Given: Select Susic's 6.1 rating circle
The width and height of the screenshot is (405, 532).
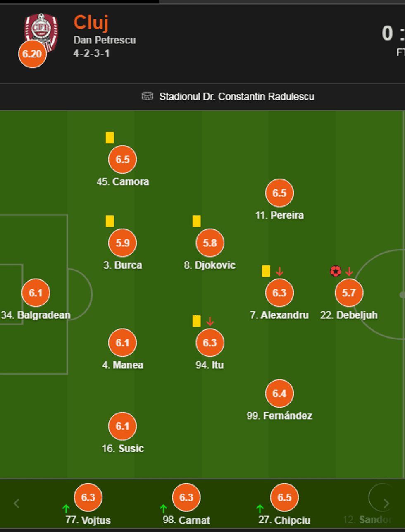Looking at the screenshot, I should [122, 426].
